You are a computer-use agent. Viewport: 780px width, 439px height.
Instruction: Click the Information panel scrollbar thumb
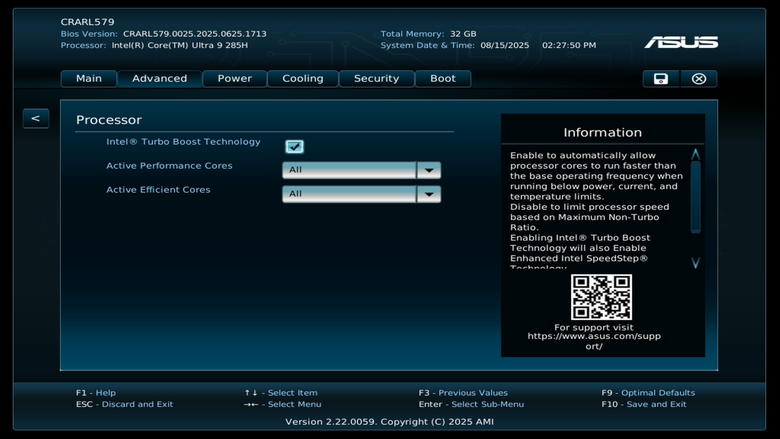[695, 196]
